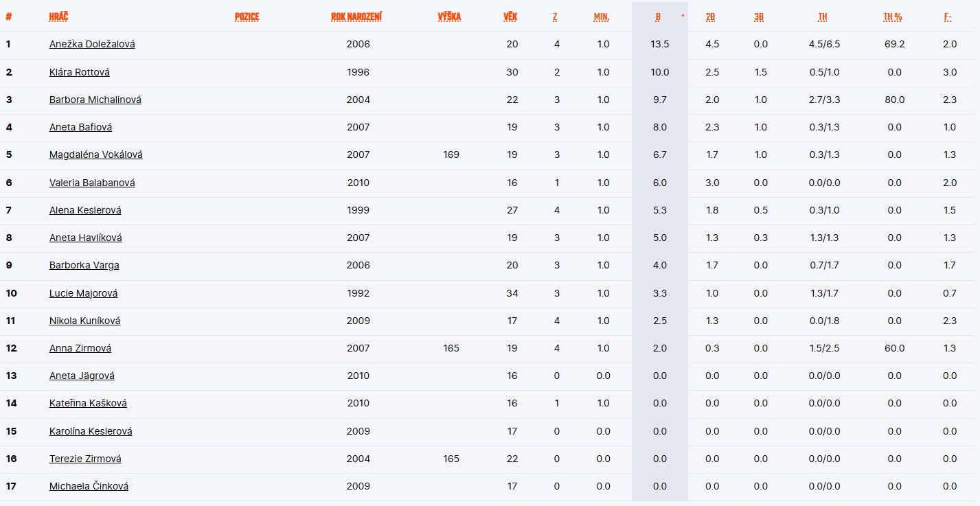Click the # rank column header

click(x=8, y=16)
